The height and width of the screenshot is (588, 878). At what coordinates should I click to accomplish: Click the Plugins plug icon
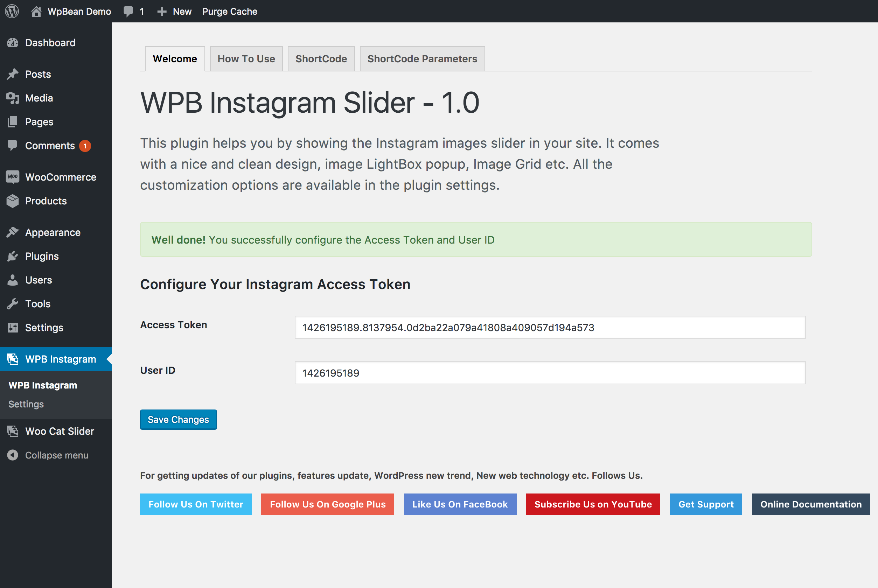pyautogui.click(x=12, y=256)
